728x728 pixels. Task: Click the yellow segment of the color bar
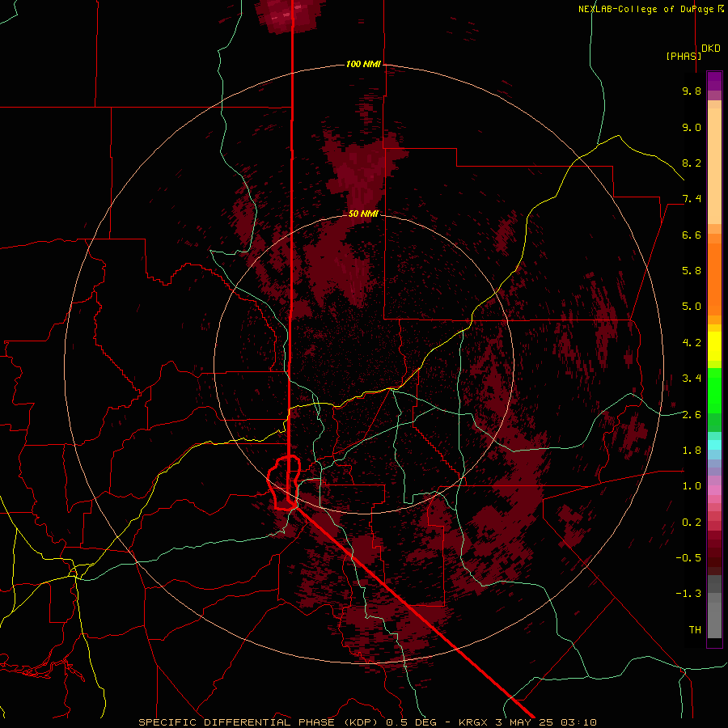714,346
